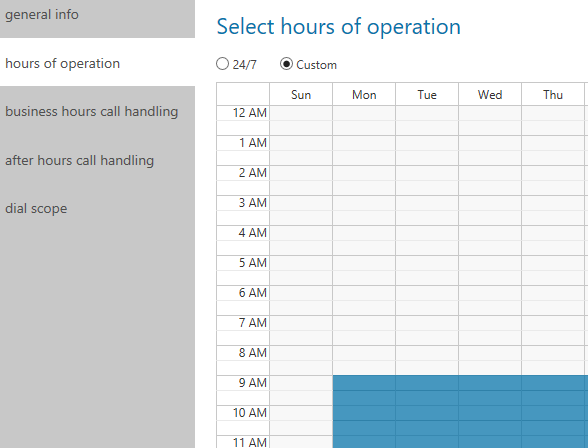Click the Wed column header
This screenshot has height=448, width=588.
[x=490, y=94]
